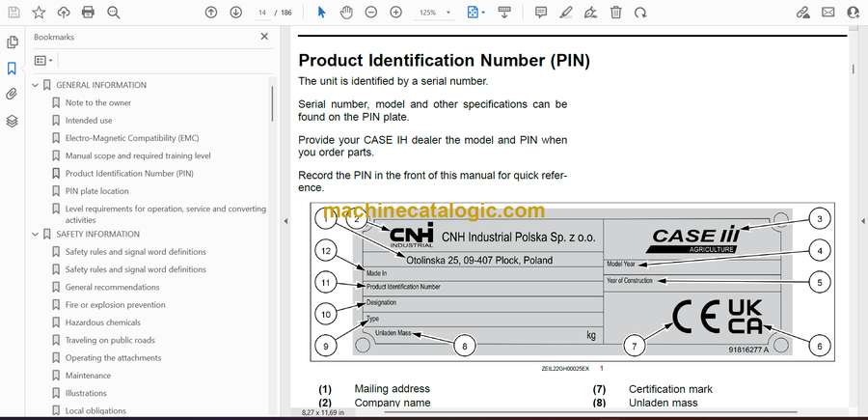Open the Note to the owner bookmark
This screenshot has height=420, width=868.
[98, 103]
